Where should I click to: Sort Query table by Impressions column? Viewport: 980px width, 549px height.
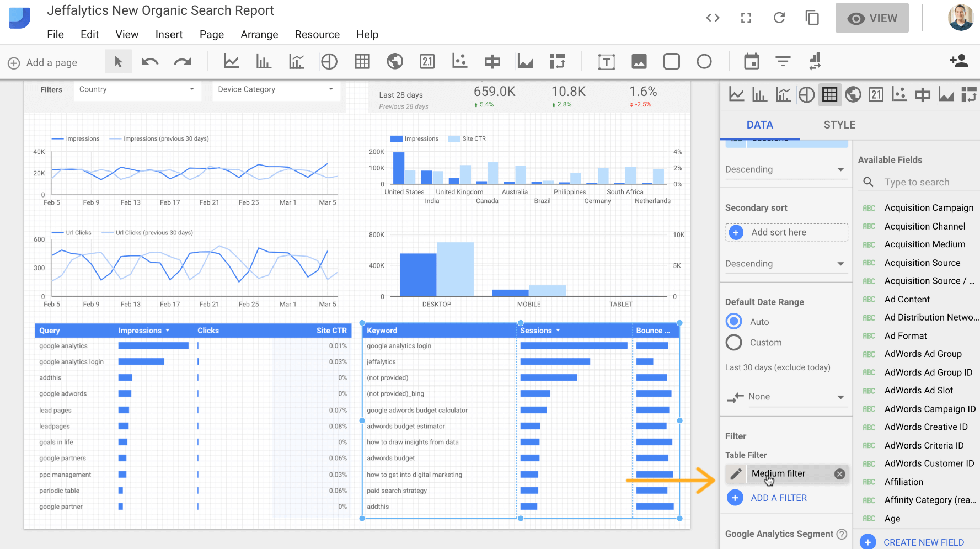(x=144, y=331)
